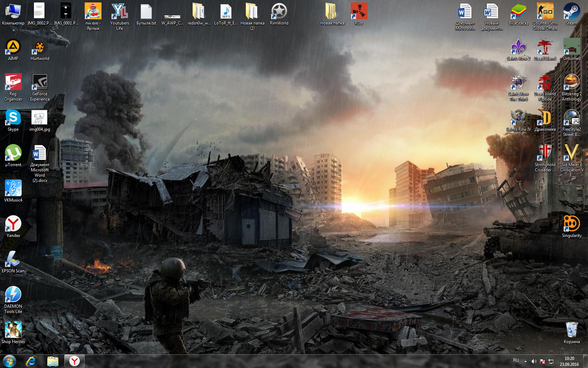Open Saints Row The Third shortcut
The image size is (588, 368).
[x=518, y=88]
